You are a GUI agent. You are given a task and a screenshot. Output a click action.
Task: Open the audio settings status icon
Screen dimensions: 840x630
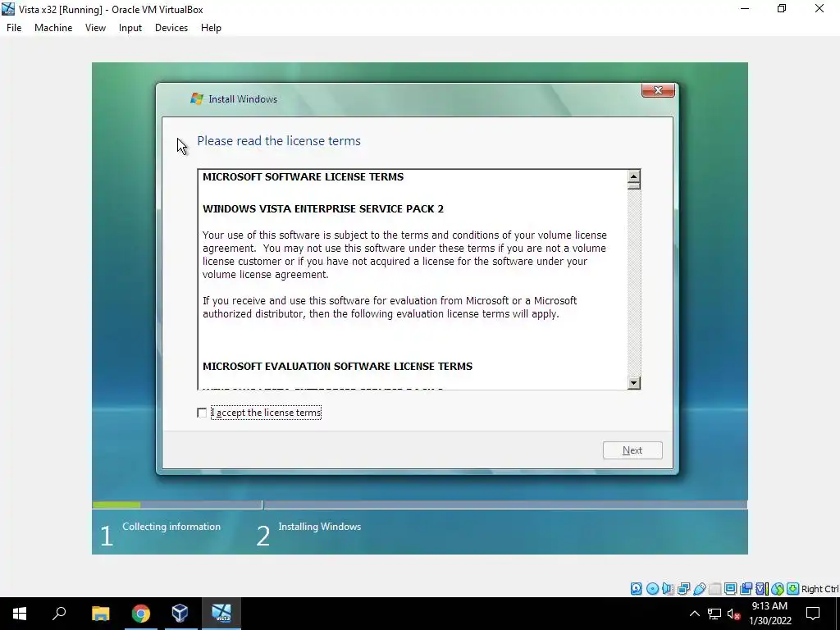click(x=668, y=589)
